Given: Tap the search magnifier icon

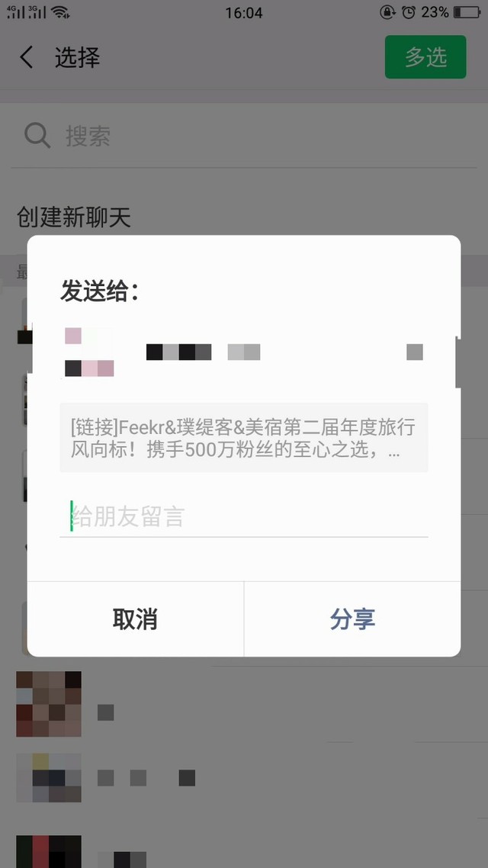Looking at the screenshot, I should tap(37, 135).
